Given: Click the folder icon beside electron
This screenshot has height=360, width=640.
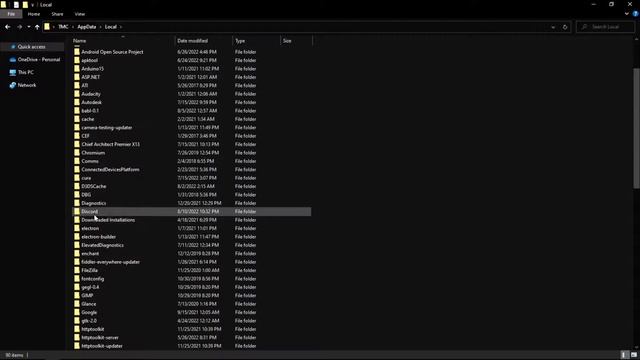Looking at the screenshot, I should 77,228.
